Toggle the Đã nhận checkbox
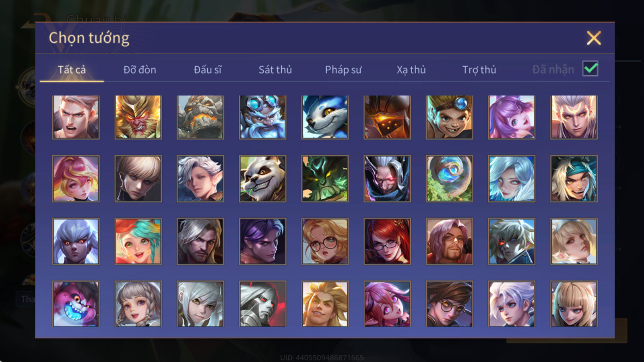Viewport: 644px width, 362px height. click(590, 68)
